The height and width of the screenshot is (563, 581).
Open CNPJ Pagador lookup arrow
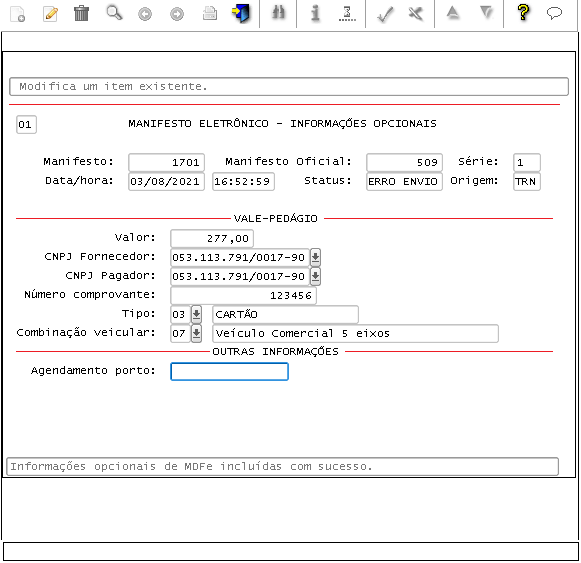pos(315,276)
